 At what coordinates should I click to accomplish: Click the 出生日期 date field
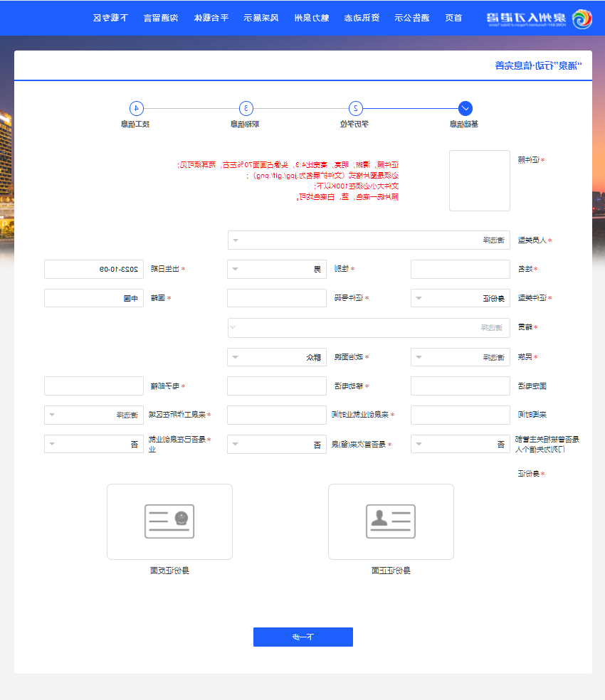coord(94,269)
